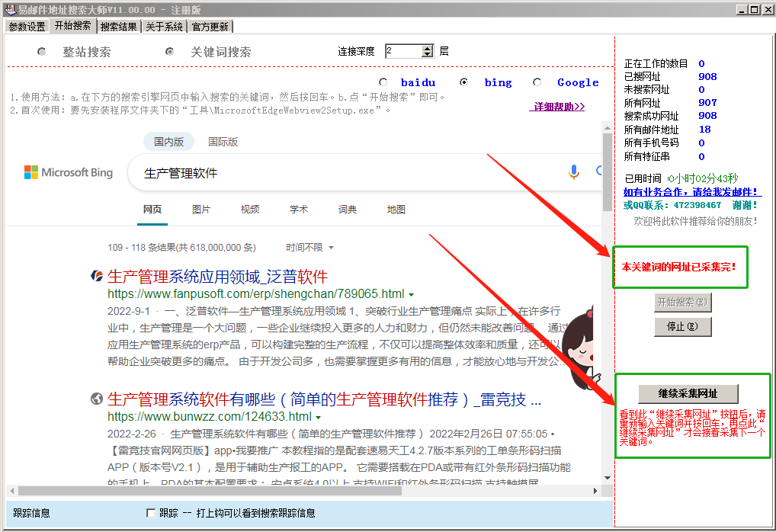
Task: Select the 整站搜索 radio option
Action: 42,52
